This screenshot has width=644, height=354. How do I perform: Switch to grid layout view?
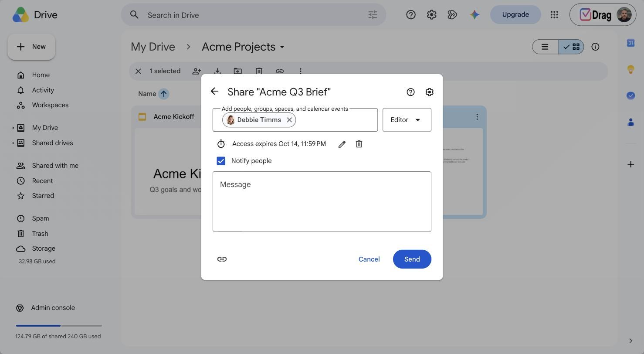(x=571, y=47)
